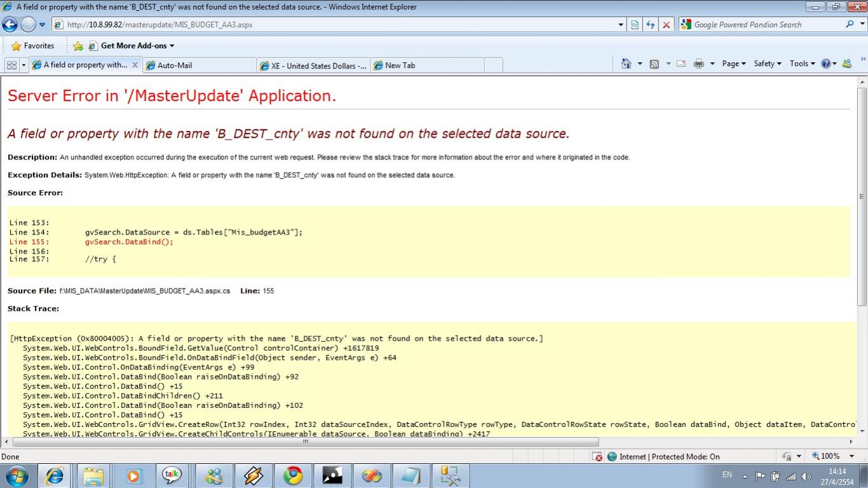Switch to the New Tab tab
868x488 pixels.
427,65
